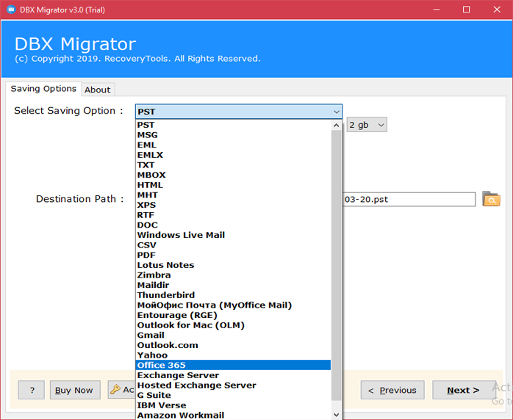The width and height of the screenshot is (513, 420).
Task: Pick Outlook.com from the list
Action: 233,345
